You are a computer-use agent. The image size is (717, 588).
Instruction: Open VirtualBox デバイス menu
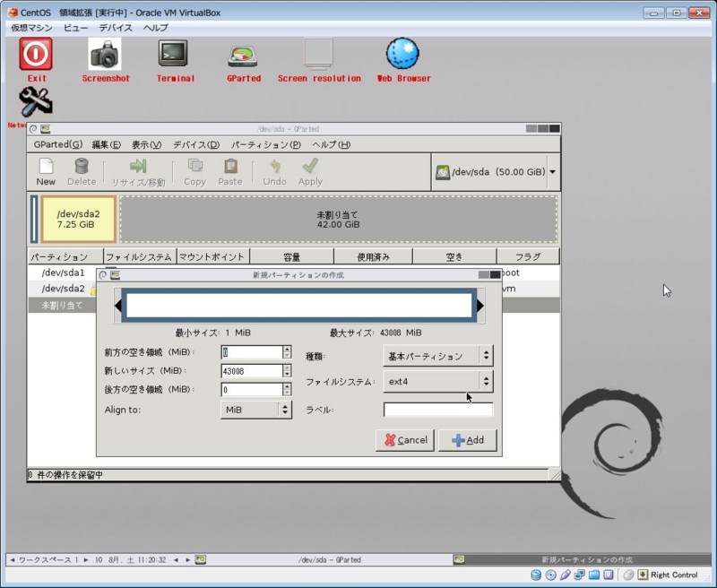(x=116, y=28)
